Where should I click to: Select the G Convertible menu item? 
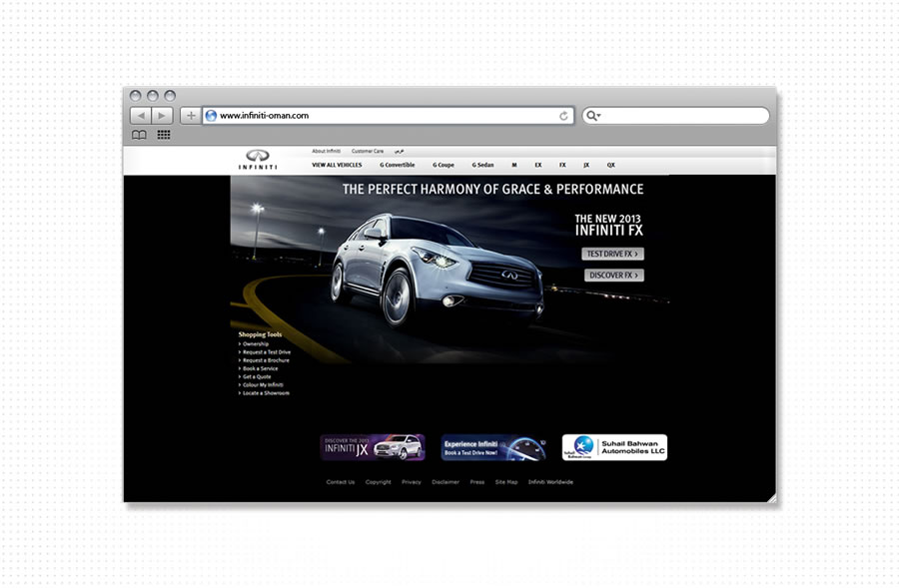coord(398,165)
